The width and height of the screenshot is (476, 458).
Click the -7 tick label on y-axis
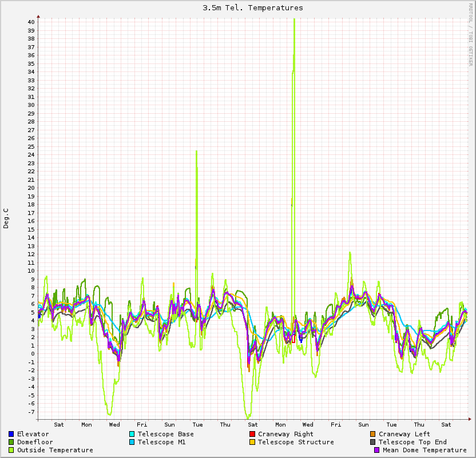pos(31,412)
